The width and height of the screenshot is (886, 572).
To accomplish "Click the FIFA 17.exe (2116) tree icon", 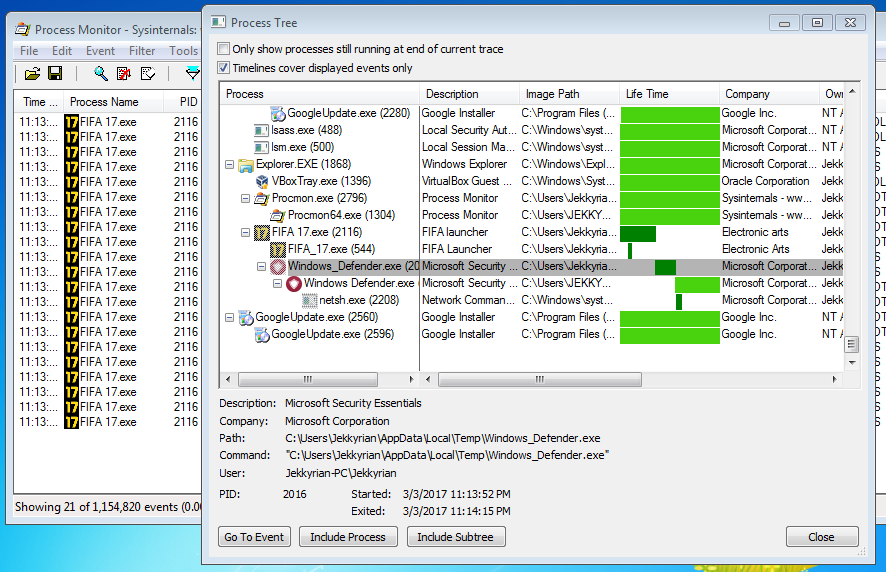I will coord(262,233).
